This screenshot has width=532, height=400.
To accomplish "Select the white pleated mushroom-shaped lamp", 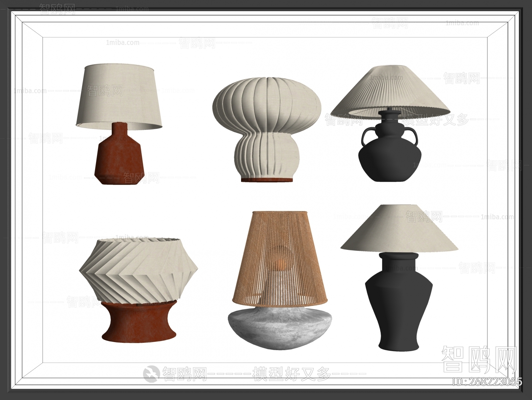I will (x=267, y=129).
